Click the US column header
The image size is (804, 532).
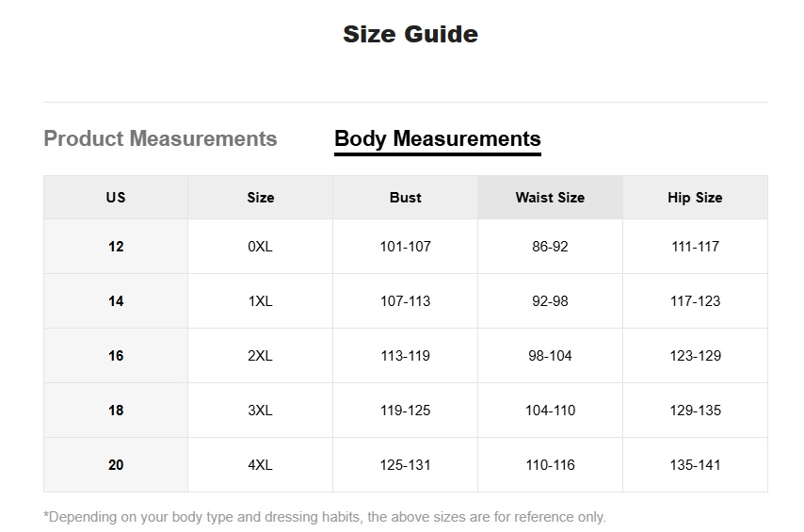coord(116,198)
